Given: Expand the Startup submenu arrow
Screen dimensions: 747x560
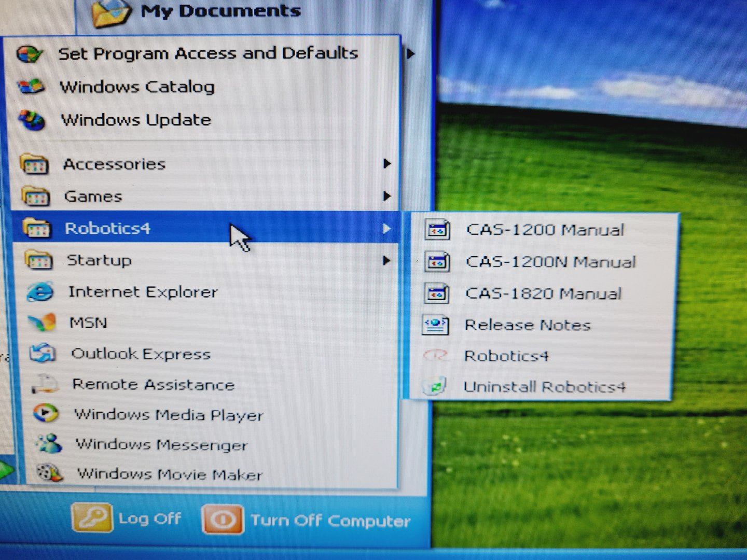Looking at the screenshot, I should [386, 260].
